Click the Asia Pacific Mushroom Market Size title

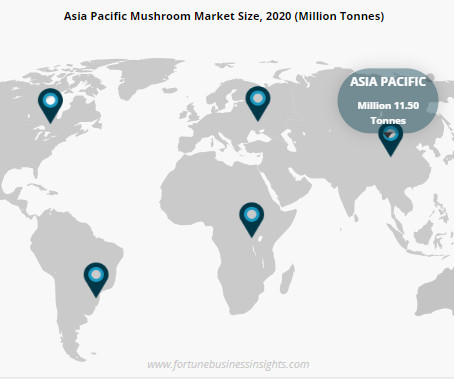coord(224,16)
